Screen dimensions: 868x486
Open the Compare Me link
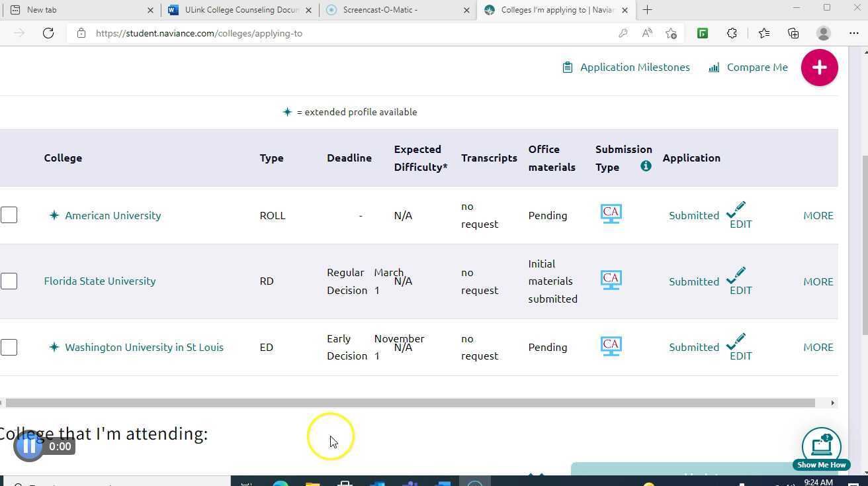(x=748, y=68)
